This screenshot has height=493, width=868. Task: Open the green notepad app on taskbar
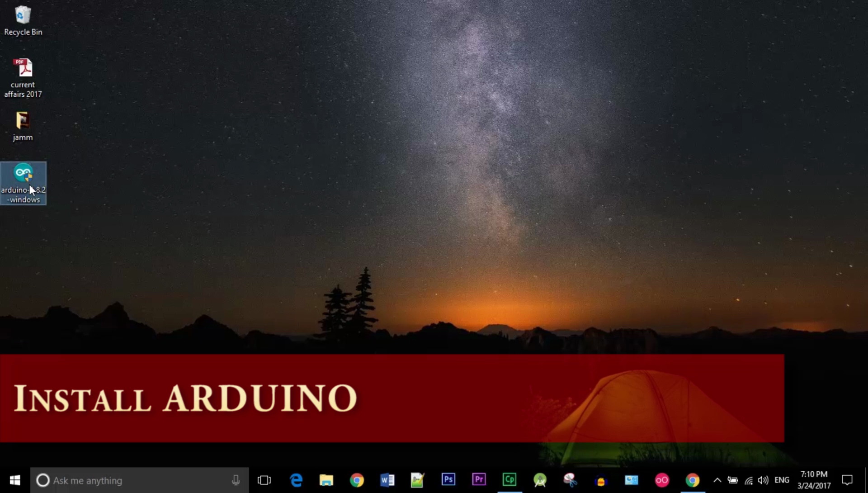pos(417,480)
